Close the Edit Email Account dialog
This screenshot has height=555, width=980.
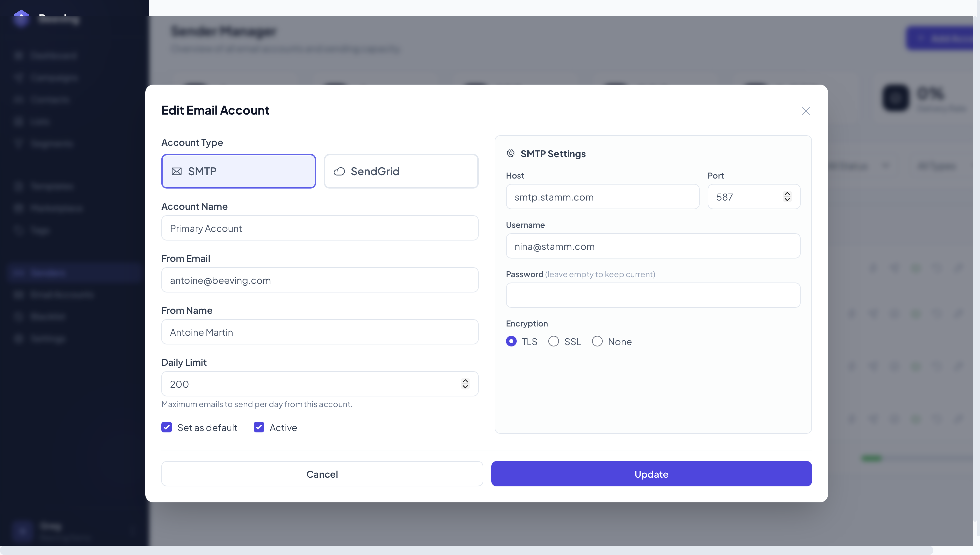pyautogui.click(x=806, y=111)
